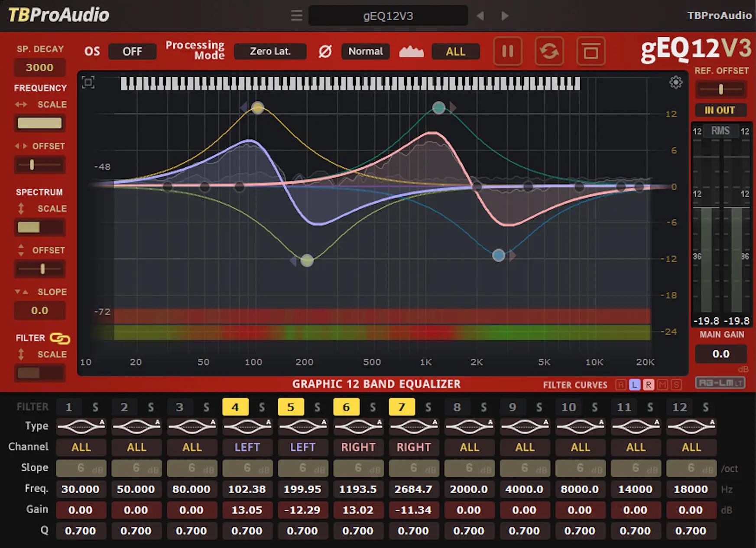Adjust the frequency OFFSET slider

(39, 165)
